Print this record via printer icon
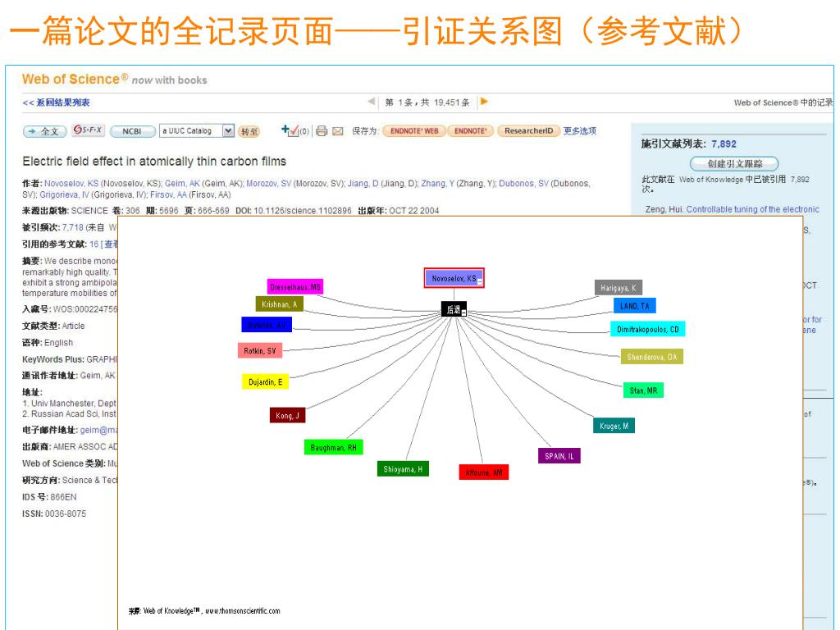The height and width of the screenshot is (630, 840). tap(322, 130)
